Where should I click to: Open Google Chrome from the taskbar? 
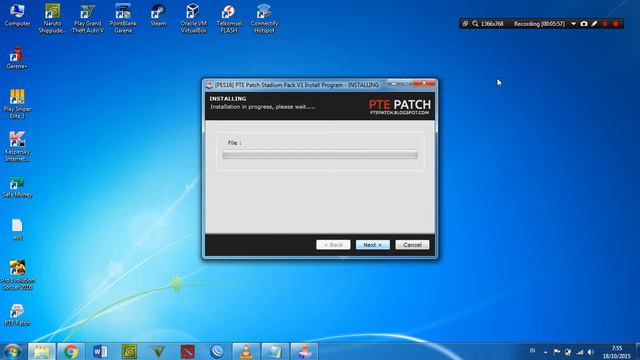point(71,351)
